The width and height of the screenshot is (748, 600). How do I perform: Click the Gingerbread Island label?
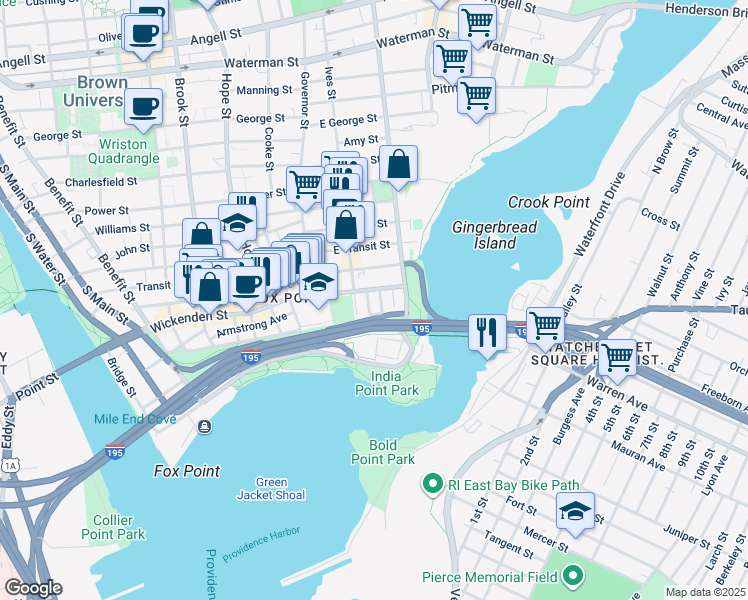coord(494,235)
